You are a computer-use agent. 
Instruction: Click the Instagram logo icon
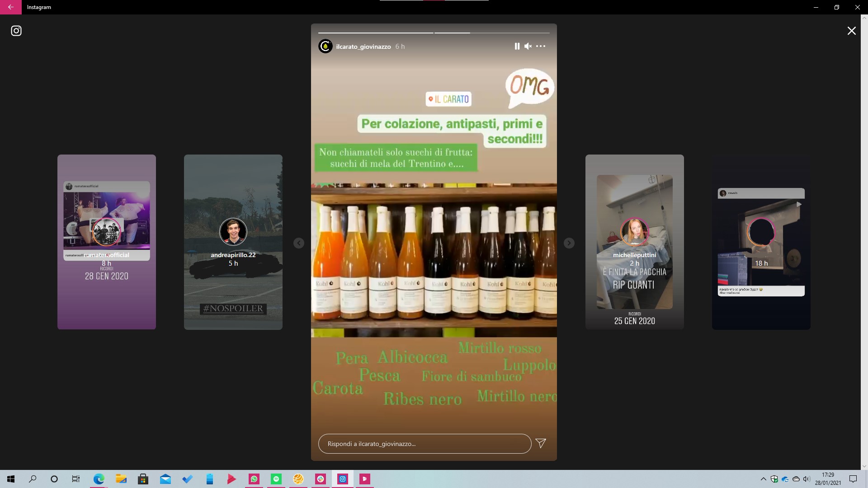tap(16, 31)
